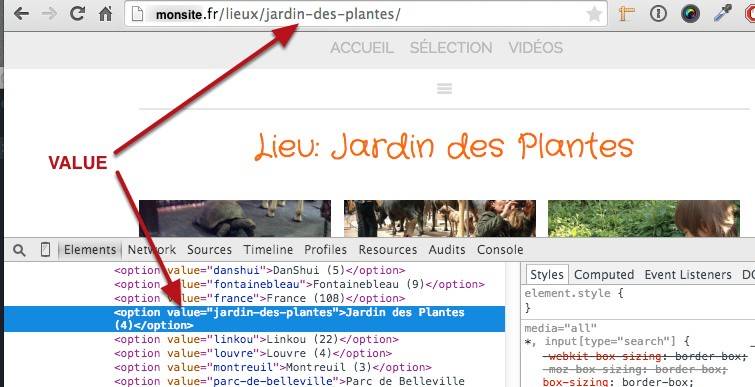The image size is (755, 387).
Task: Bookmark page with the star icon
Action: (594, 14)
